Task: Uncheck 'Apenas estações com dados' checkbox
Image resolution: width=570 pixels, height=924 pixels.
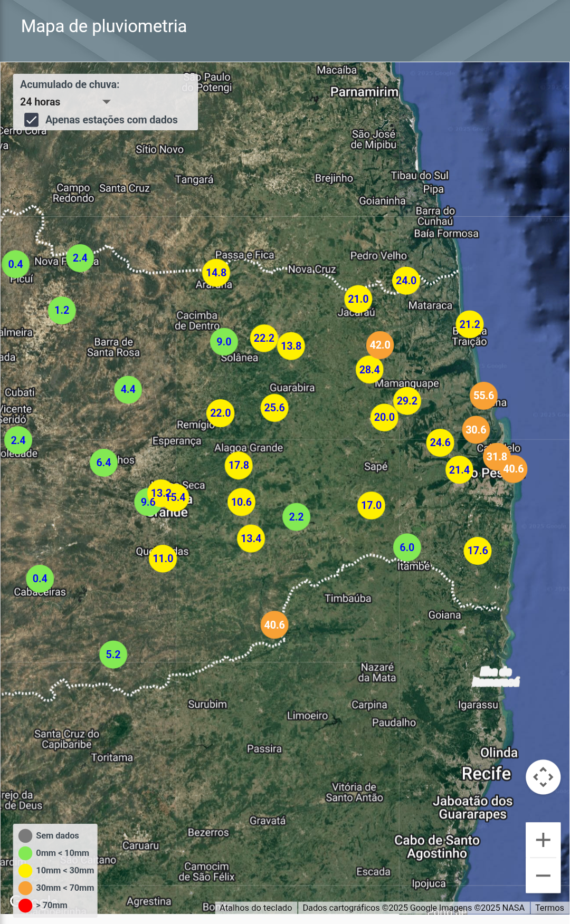Action: [32, 120]
